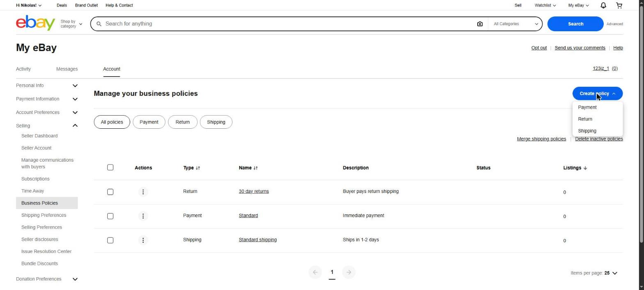644x290 pixels.
Task: Check the 30 day returns row checkbox
Action: (110, 192)
